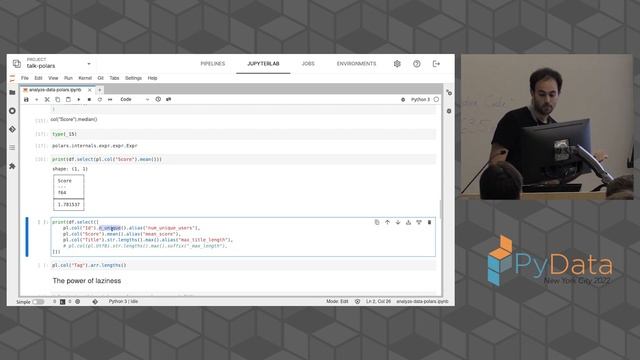This screenshot has height=360, width=640.
Task: Paste cells from clipboard icon
Action: click(68, 100)
